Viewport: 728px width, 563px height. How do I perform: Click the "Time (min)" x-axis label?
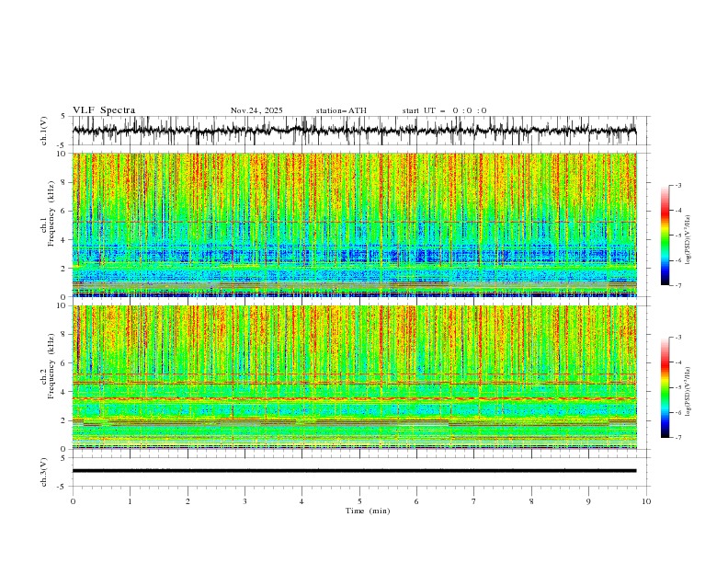tap(368, 511)
